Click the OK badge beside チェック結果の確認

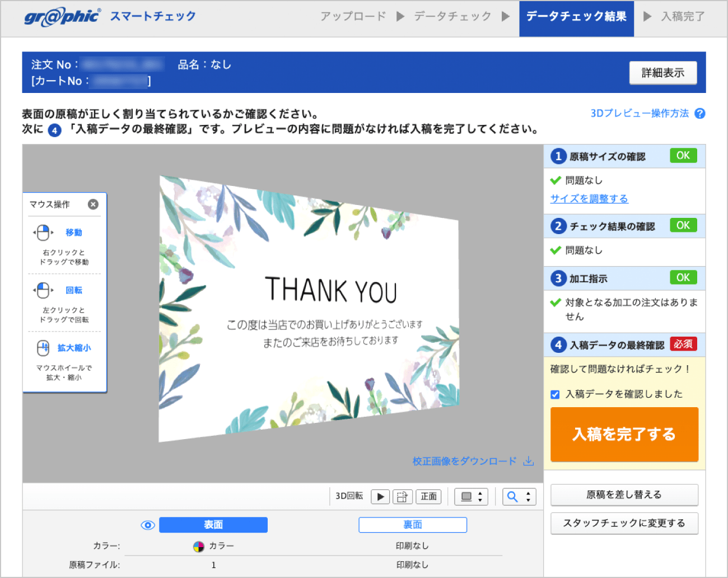click(x=683, y=225)
